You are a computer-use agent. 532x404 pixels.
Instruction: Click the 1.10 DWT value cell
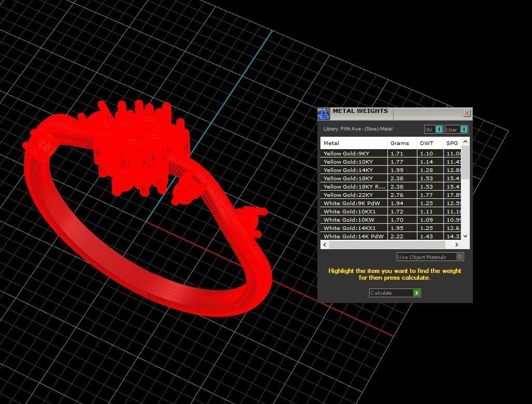click(430, 153)
